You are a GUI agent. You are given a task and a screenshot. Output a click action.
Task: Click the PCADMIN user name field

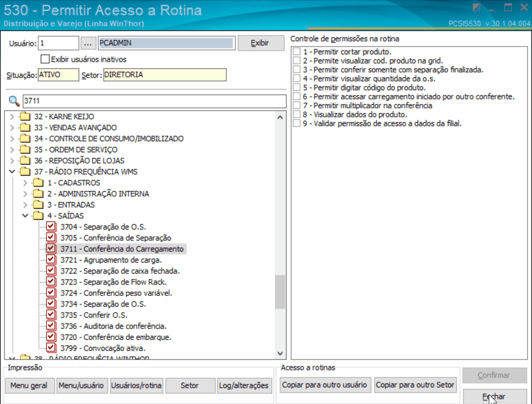(x=167, y=43)
